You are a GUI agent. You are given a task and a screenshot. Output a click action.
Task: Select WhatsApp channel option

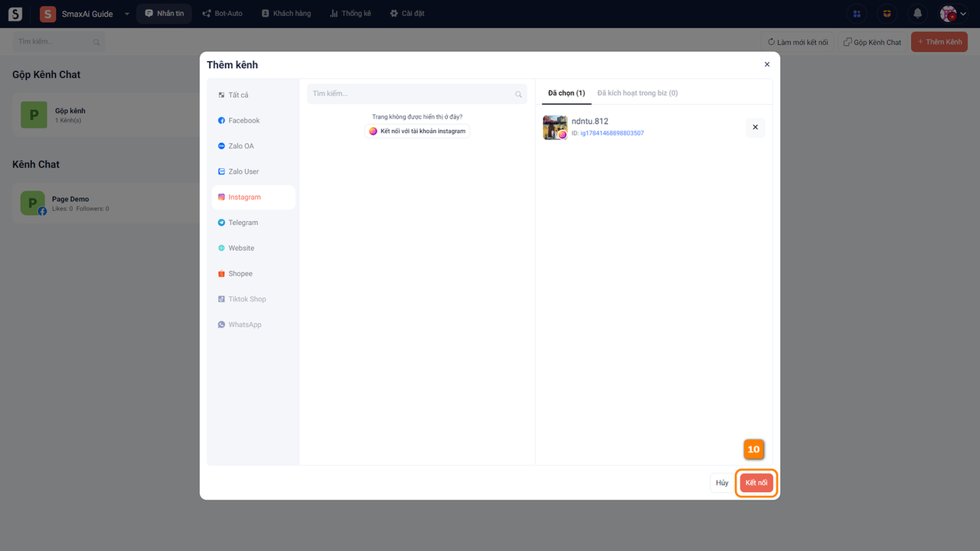[x=244, y=325]
